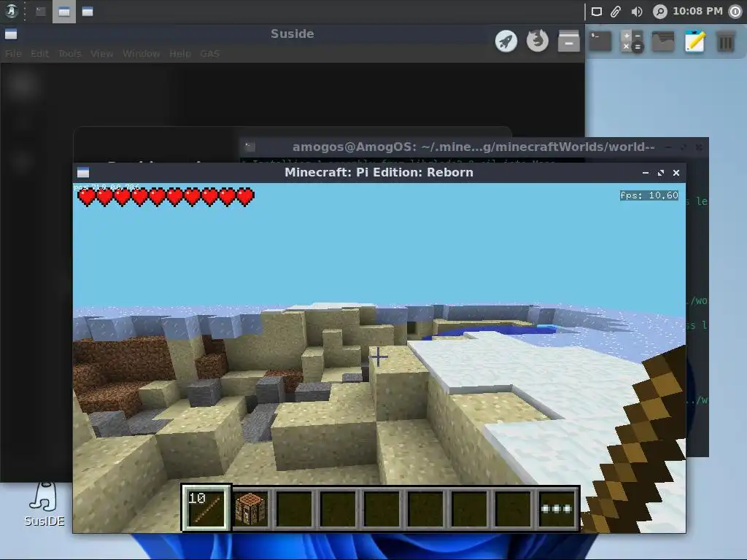Open the GAS menu in Suside

(209, 54)
